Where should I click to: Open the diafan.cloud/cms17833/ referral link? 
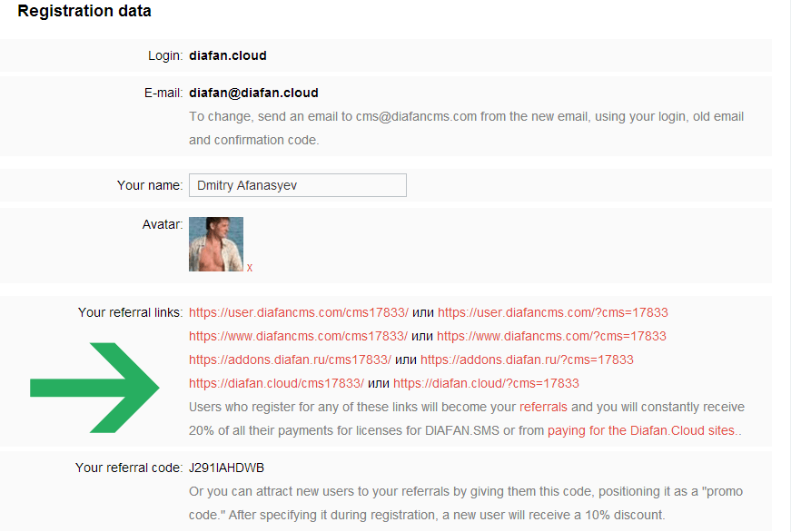coord(276,384)
